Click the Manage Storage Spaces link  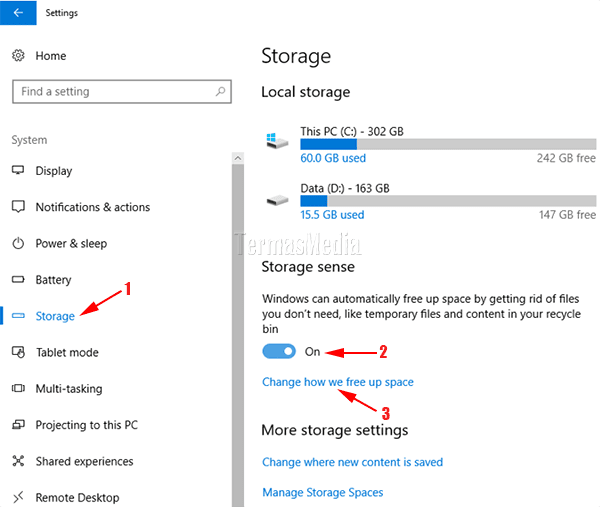point(323,492)
